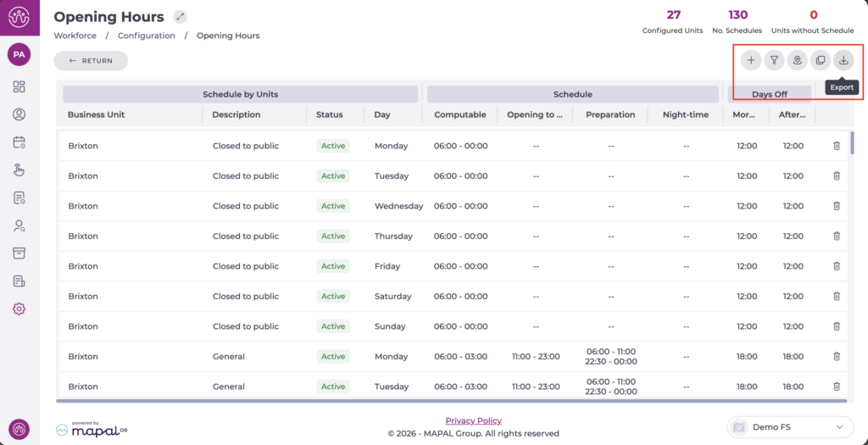Delete the Brixton Friday schedule row
Viewport: 868px width, 445px height.
(837, 266)
